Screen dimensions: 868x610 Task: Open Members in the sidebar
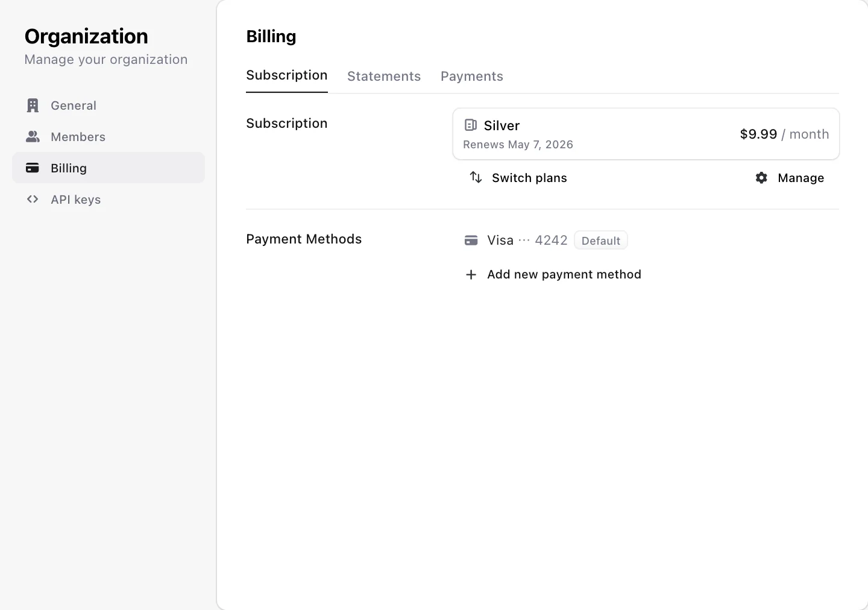(x=108, y=137)
